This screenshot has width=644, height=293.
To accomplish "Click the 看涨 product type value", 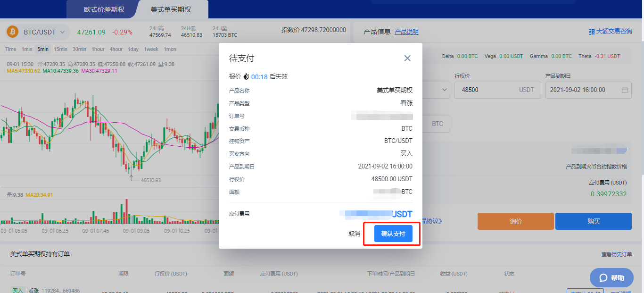I will [x=406, y=103].
